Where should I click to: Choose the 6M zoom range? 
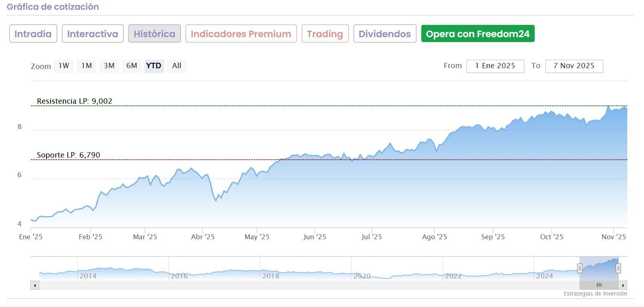click(131, 66)
